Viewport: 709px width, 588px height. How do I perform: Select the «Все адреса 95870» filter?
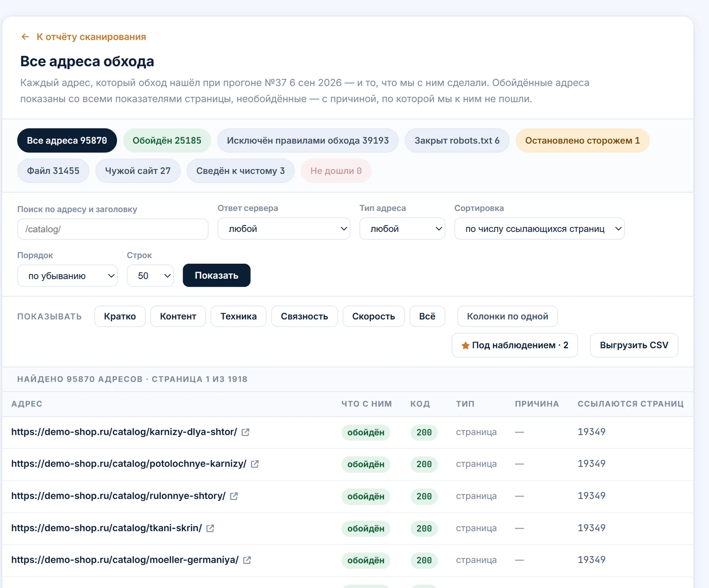click(x=67, y=140)
